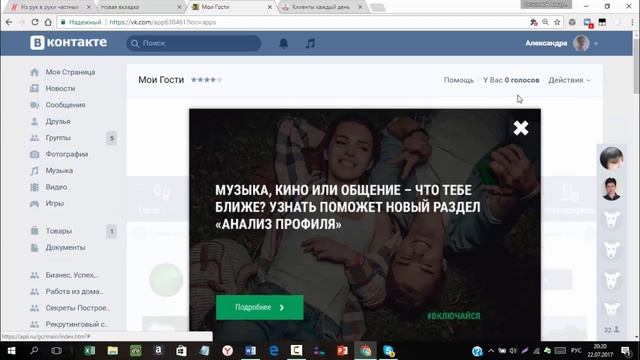This screenshot has height=360, width=640.
Task: Open Игры in sidebar
Action: [55, 203]
